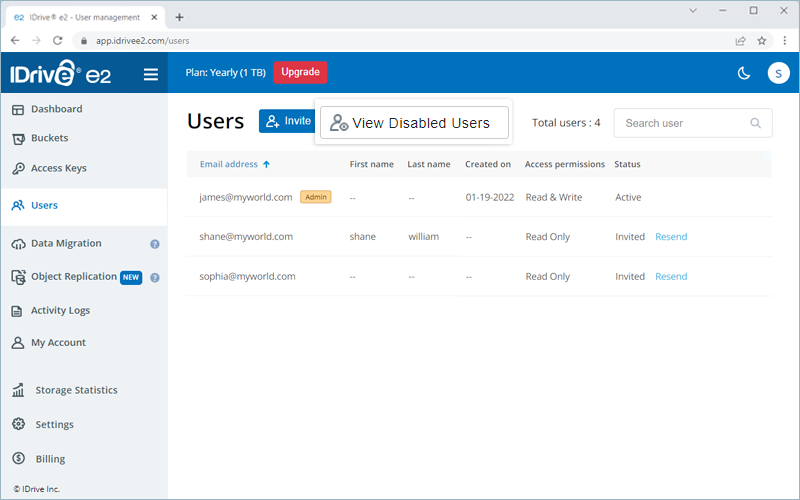
Task: Open the Chrome three-dot menu
Action: pos(785,41)
